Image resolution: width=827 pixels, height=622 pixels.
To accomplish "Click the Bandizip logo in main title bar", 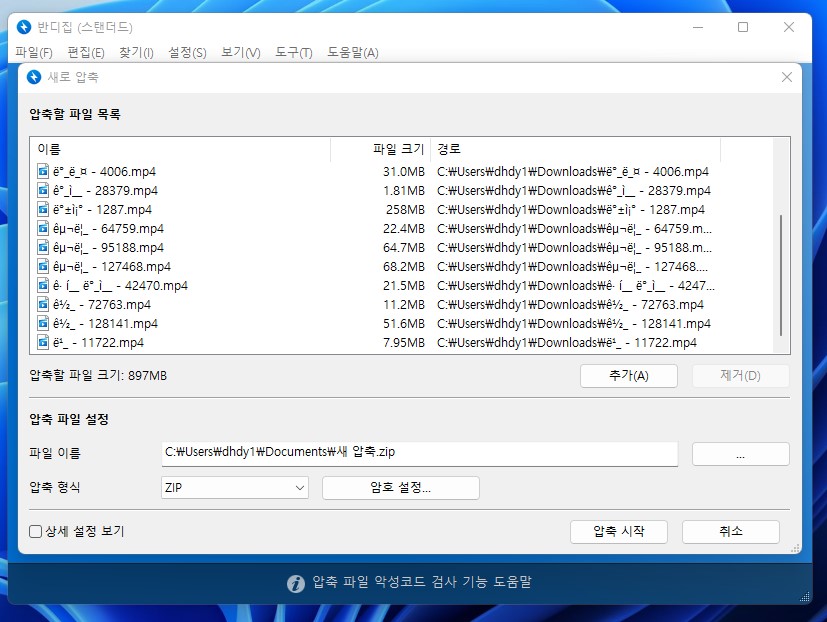I will (24, 27).
